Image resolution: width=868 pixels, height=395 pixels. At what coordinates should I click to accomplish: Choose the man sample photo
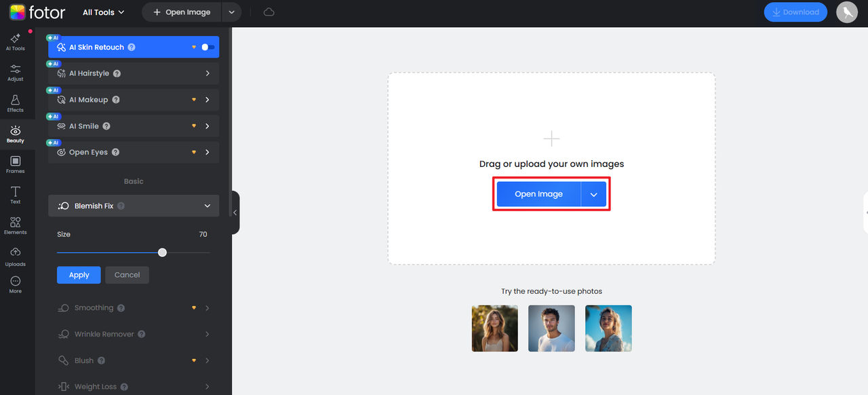point(552,328)
